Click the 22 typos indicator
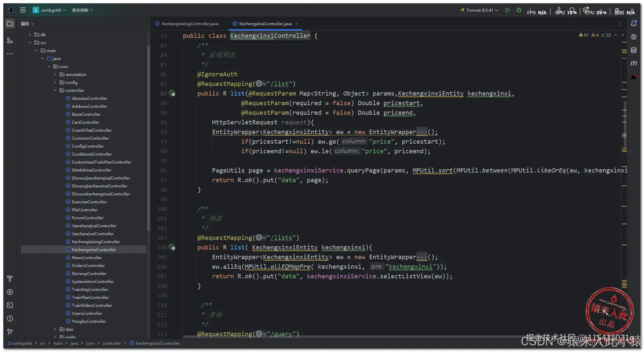Screen dimensions: 644x352 (606, 35)
